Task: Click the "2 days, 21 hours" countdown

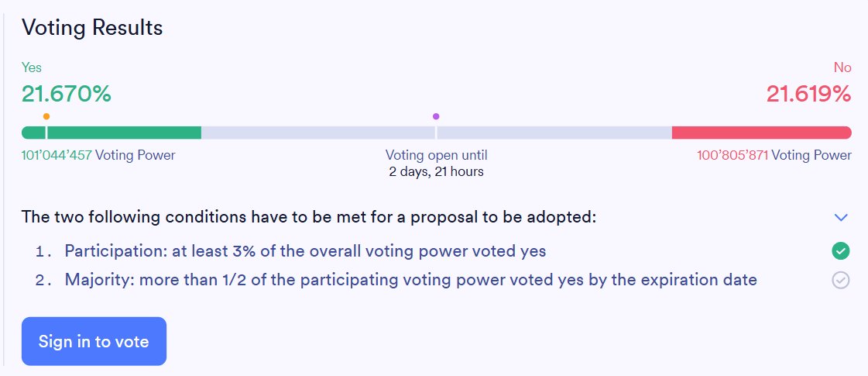Action: coord(436,171)
